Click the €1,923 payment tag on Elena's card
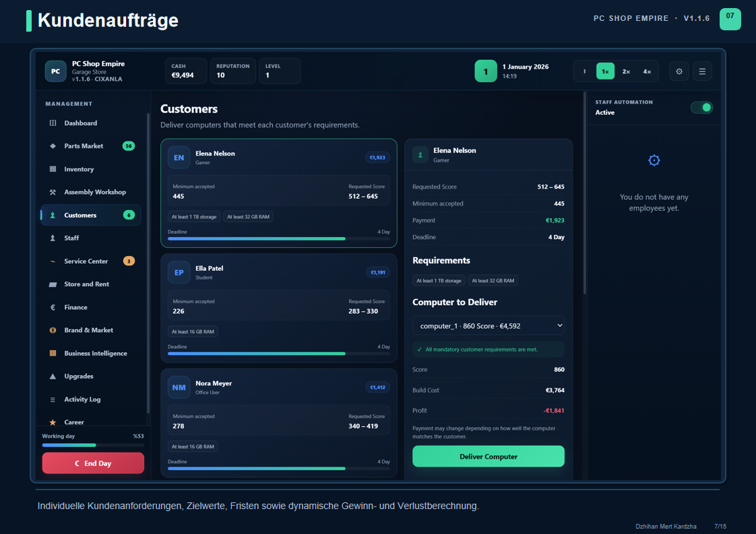 click(377, 158)
